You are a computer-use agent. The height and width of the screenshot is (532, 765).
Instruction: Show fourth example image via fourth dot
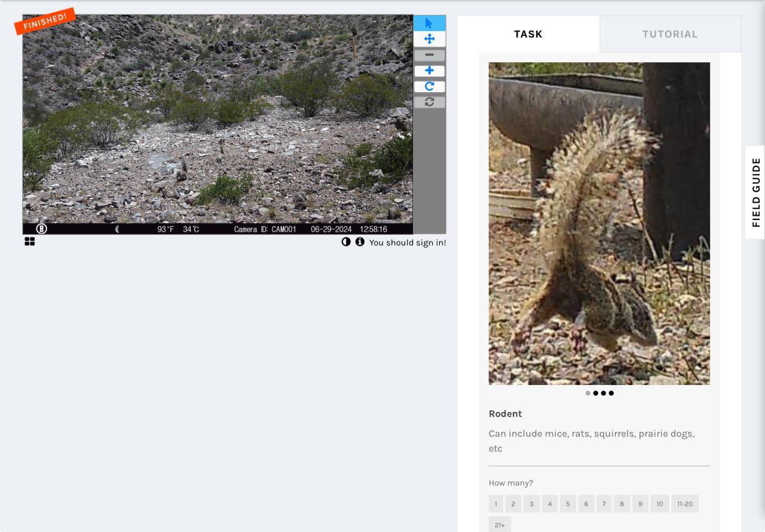tap(611, 393)
